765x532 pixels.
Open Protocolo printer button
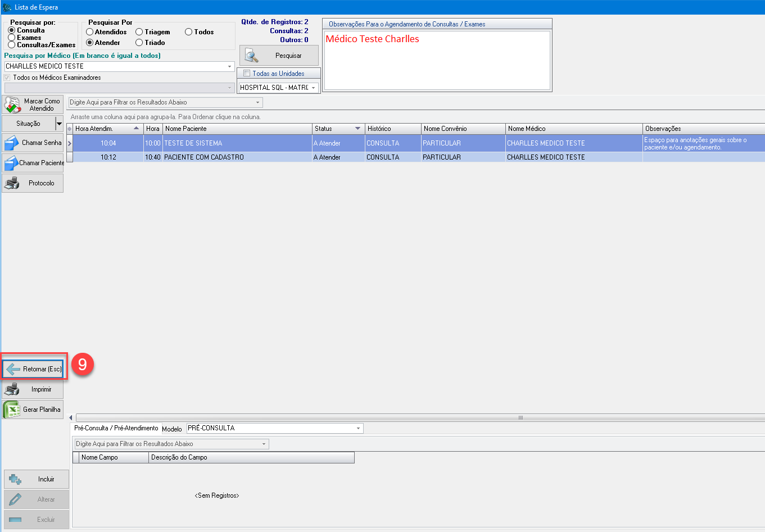[x=33, y=183]
